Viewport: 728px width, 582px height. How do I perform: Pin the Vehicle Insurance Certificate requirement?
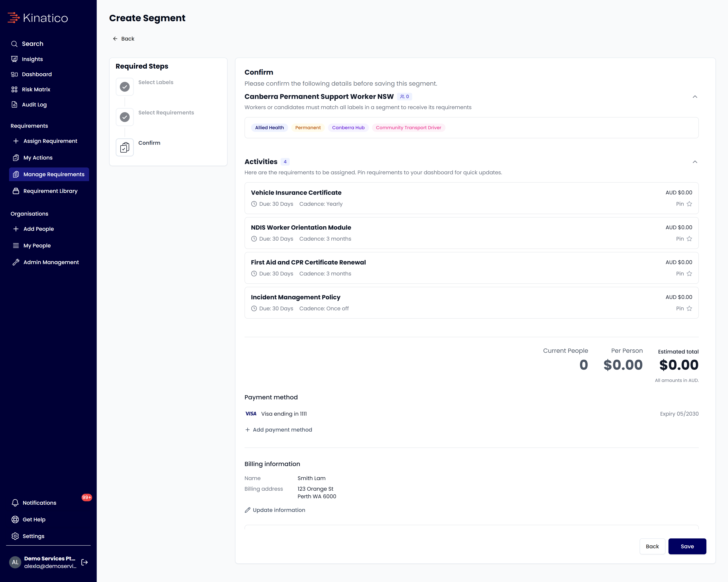pyautogui.click(x=684, y=204)
